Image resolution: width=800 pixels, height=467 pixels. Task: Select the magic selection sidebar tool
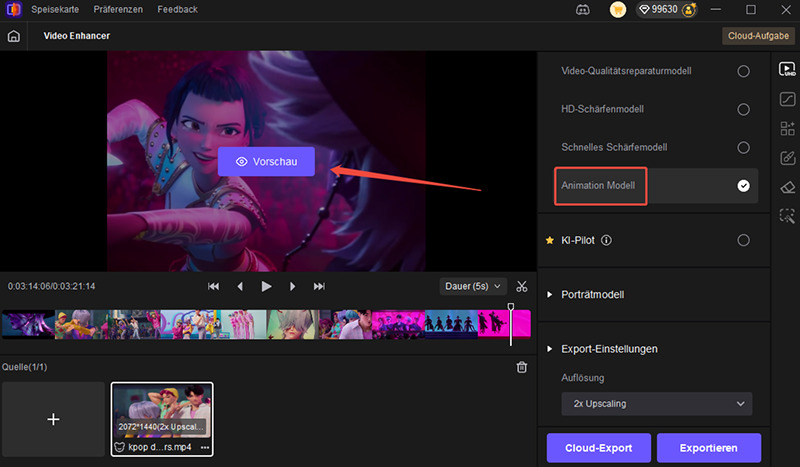(787, 216)
